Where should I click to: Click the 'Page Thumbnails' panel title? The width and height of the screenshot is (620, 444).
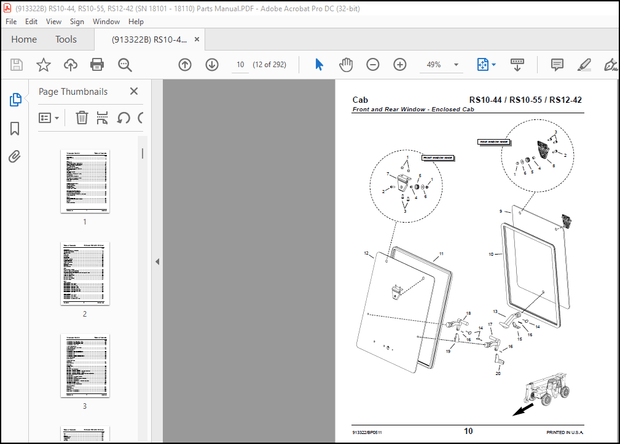73,91
